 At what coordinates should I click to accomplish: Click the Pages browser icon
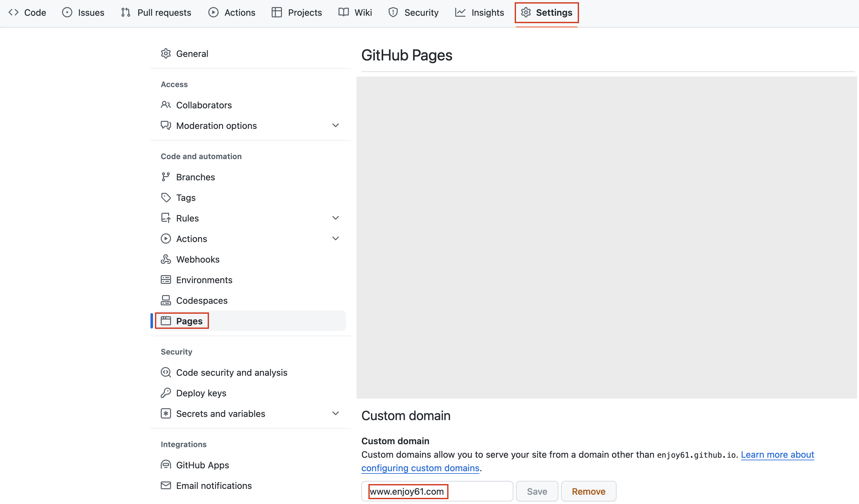(x=166, y=321)
